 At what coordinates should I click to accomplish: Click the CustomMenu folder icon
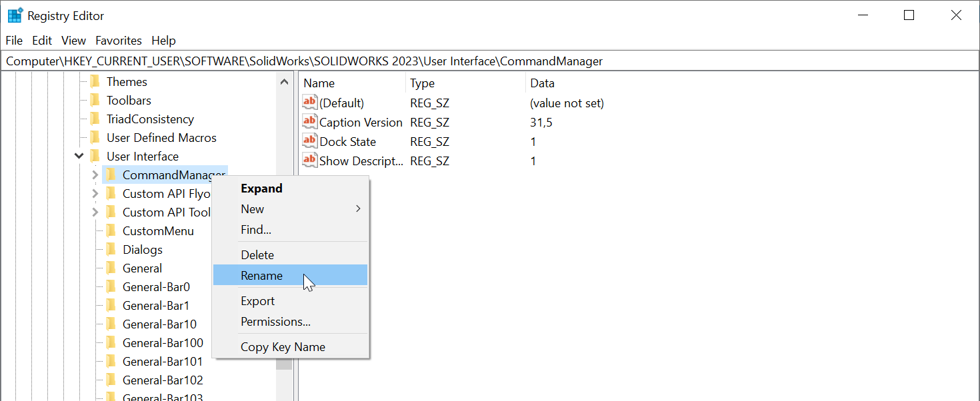coord(111,231)
